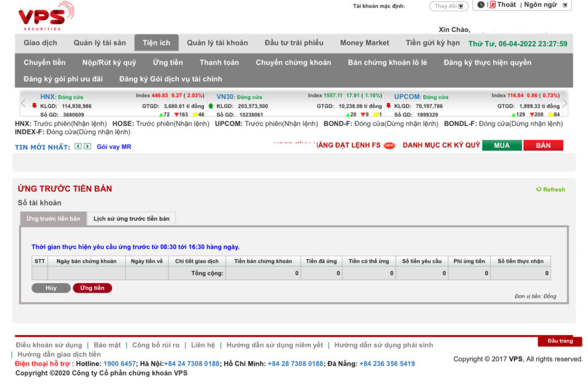Click the red Ứng tiền button
The image size is (588, 385).
92,288
